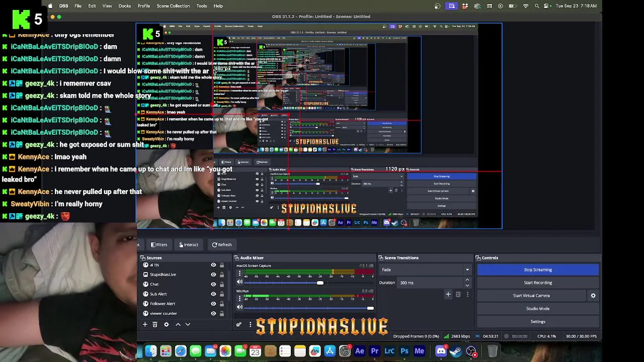Open the Profile menu

pos(144,6)
